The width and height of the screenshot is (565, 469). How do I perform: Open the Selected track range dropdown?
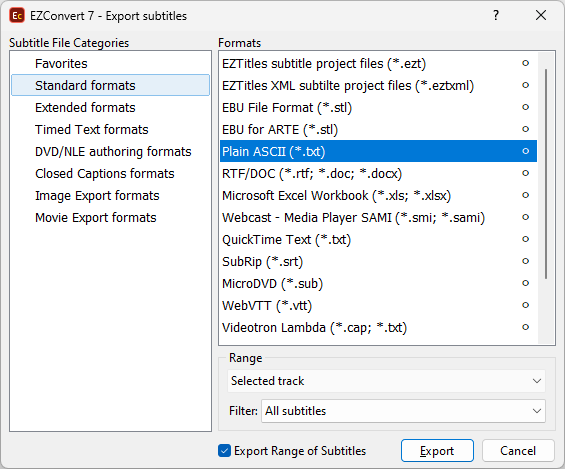coord(386,381)
